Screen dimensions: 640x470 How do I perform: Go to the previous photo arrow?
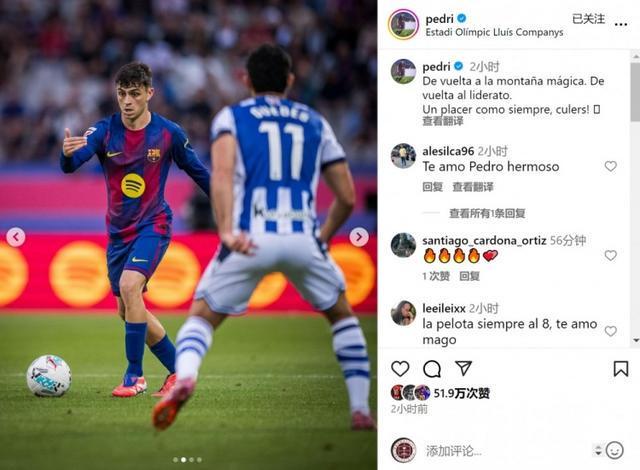point(16,237)
